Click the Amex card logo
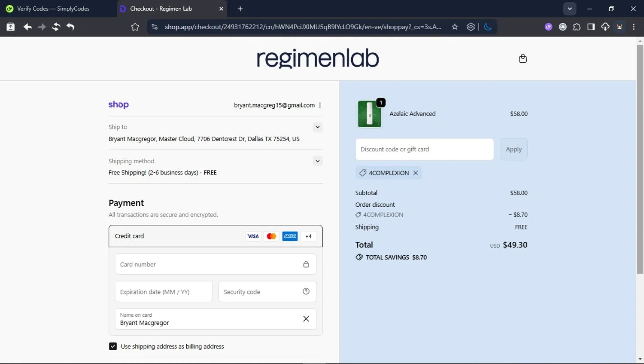Screen dimensions: 644x364 click(x=290, y=236)
